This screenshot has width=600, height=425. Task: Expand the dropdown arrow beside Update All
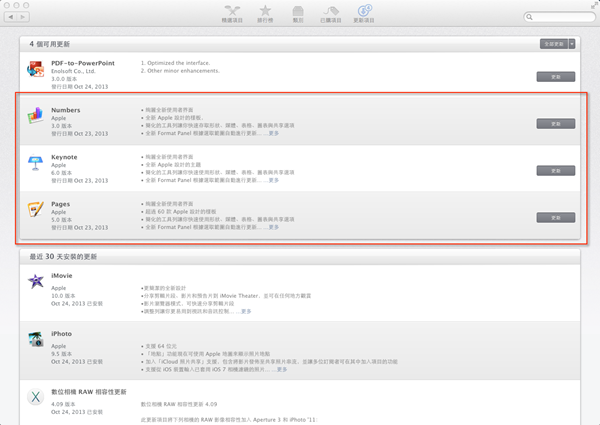pos(572,44)
